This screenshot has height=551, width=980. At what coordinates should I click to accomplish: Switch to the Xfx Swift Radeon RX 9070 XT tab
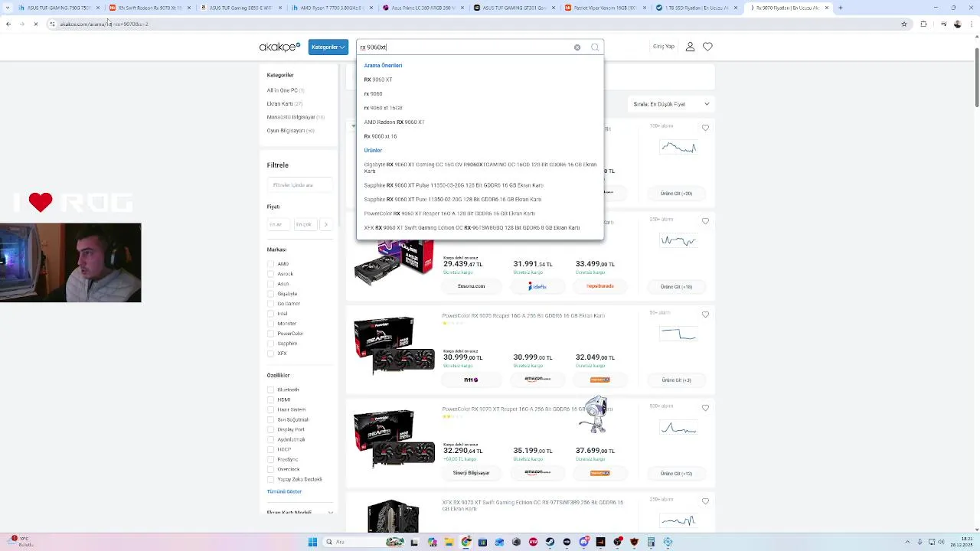click(x=150, y=8)
